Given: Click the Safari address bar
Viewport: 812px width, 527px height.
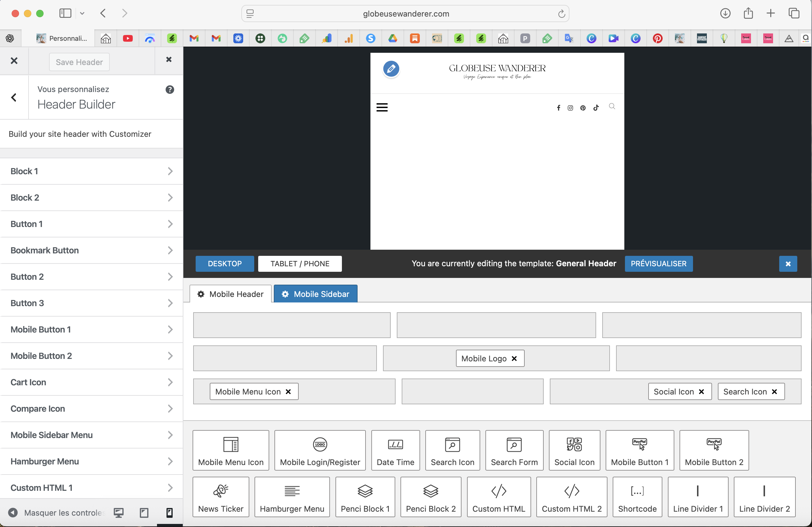Looking at the screenshot, I should tap(405, 14).
